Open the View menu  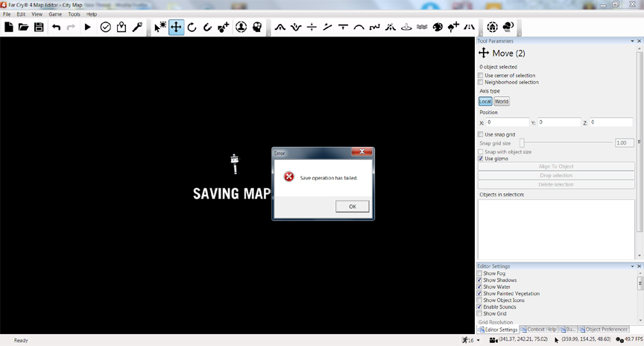coord(37,14)
